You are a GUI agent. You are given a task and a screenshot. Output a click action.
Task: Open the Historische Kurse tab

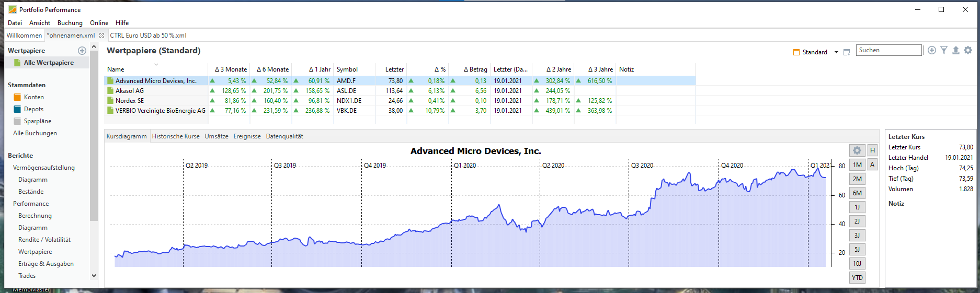[x=176, y=136]
